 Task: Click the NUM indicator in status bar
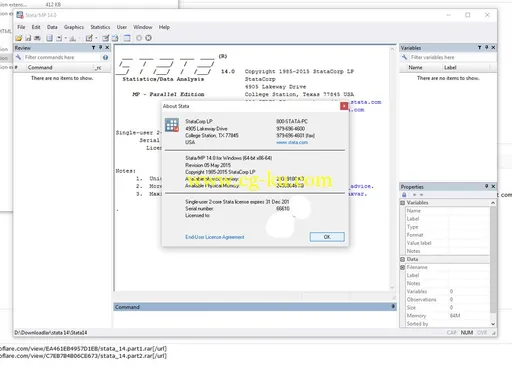coord(467,332)
